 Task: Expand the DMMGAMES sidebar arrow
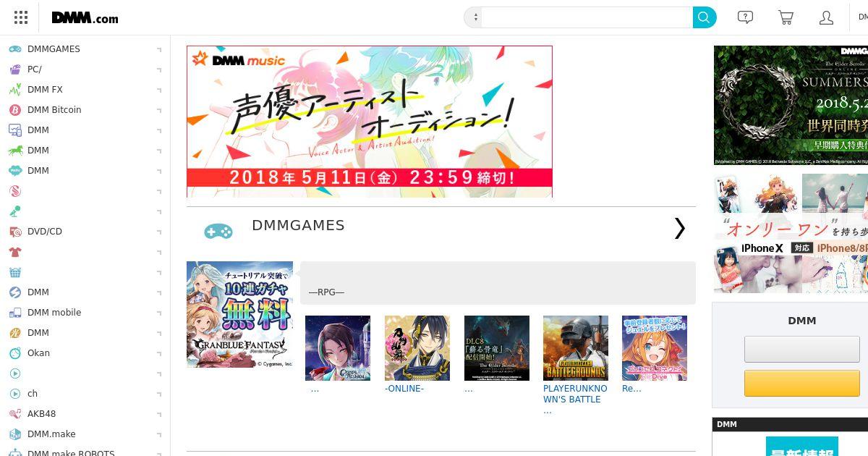pos(159,49)
